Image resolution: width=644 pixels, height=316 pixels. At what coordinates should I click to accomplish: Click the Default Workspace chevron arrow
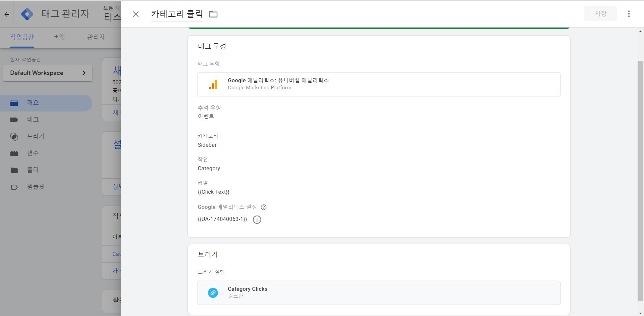pos(84,73)
